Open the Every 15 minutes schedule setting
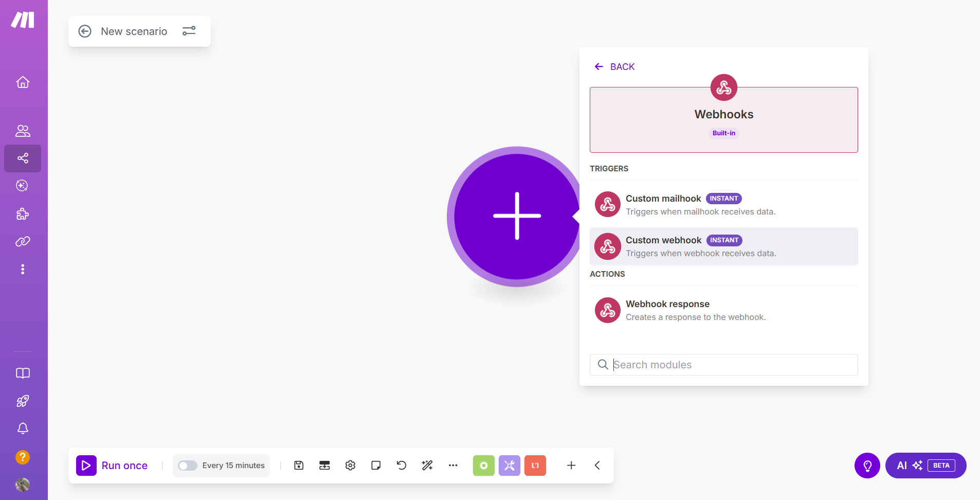The height and width of the screenshot is (500, 980). [233, 466]
